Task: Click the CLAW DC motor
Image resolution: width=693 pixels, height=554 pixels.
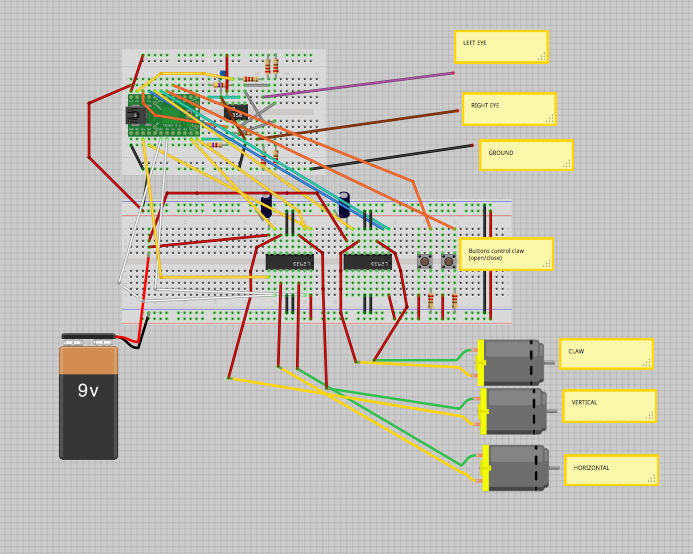Action: click(513, 363)
